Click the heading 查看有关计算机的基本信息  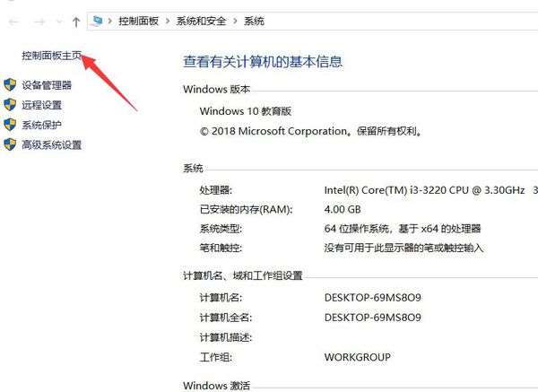(x=263, y=61)
